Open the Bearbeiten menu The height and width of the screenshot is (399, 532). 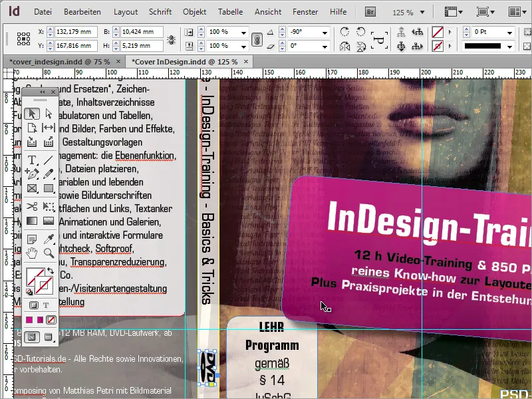(82, 12)
